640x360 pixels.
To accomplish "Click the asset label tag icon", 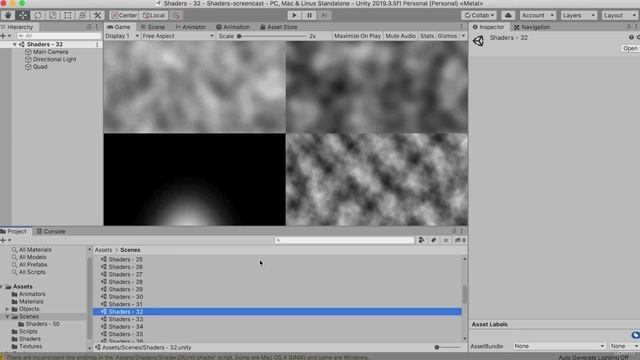I will [x=636, y=335].
